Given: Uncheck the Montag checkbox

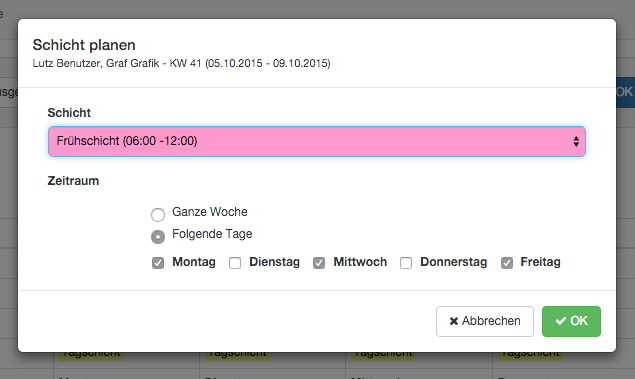Looking at the screenshot, I should click(x=158, y=263).
